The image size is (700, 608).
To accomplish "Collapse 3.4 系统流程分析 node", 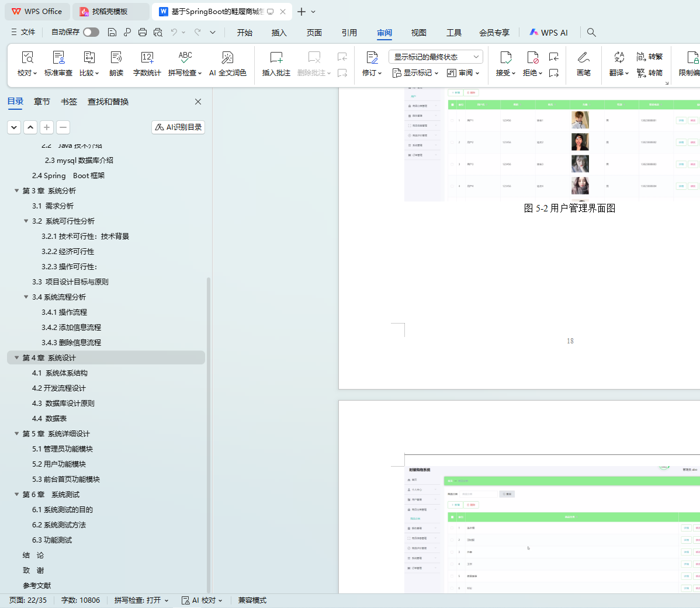I will click(26, 297).
